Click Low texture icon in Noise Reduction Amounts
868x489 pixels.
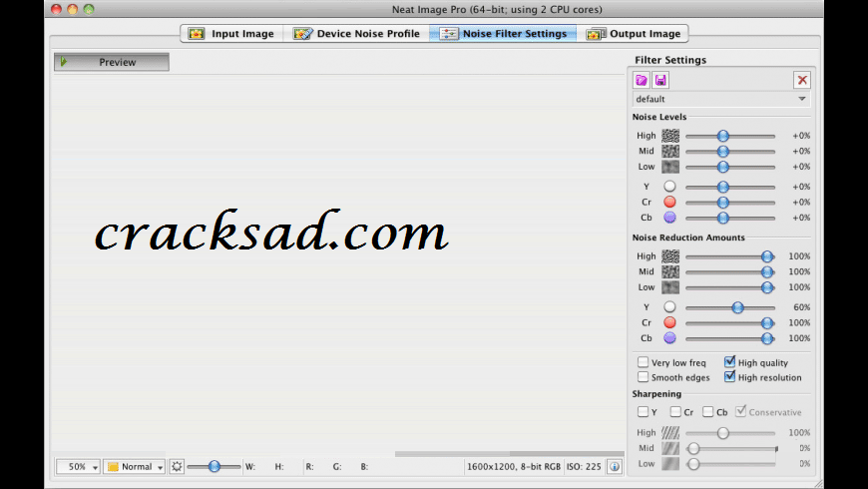[x=670, y=286]
